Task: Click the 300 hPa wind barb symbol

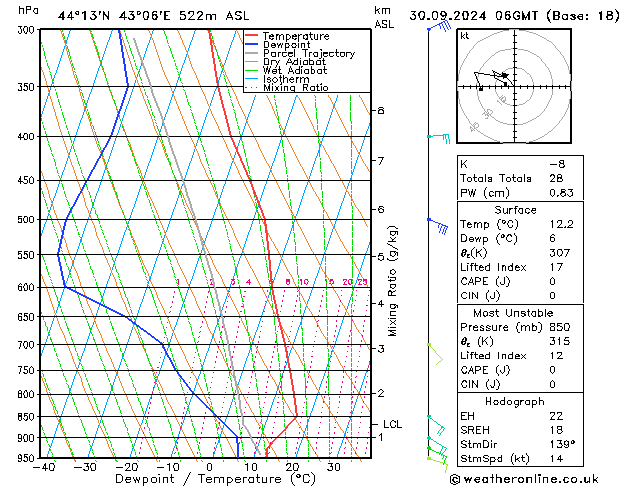Action: [440, 26]
